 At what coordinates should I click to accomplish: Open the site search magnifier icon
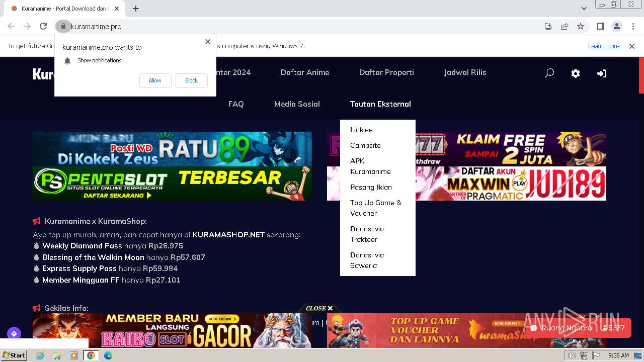click(549, 73)
